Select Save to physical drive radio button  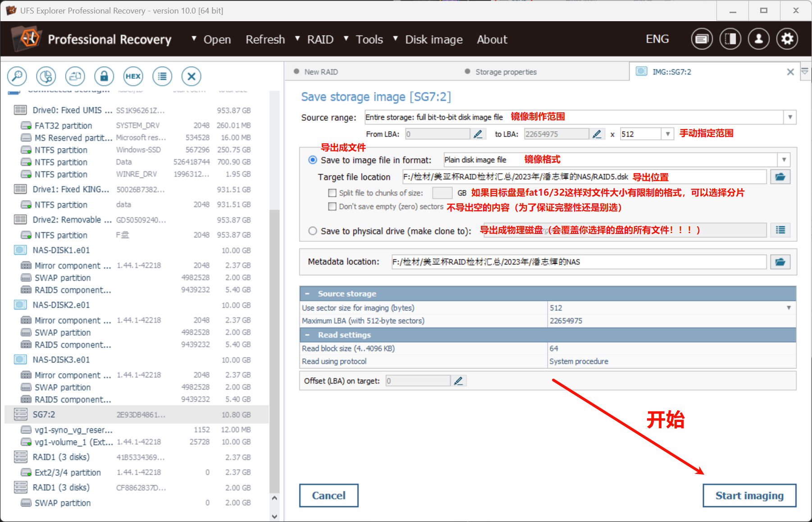click(x=313, y=231)
